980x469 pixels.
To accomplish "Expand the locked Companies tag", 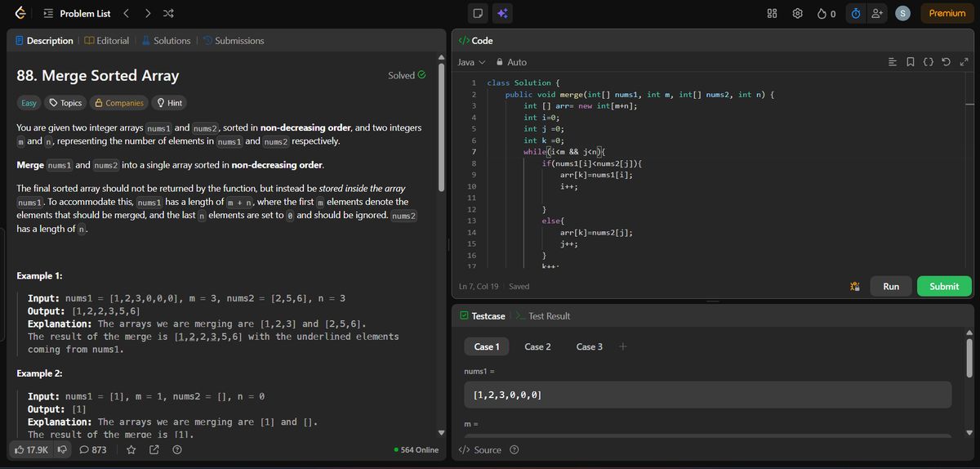I will click(x=118, y=103).
